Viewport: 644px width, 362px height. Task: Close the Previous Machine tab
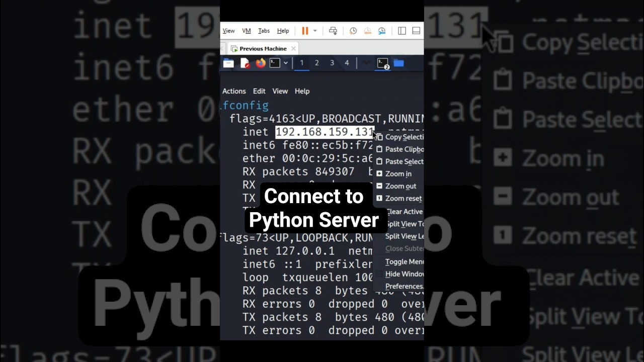tap(293, 49)
